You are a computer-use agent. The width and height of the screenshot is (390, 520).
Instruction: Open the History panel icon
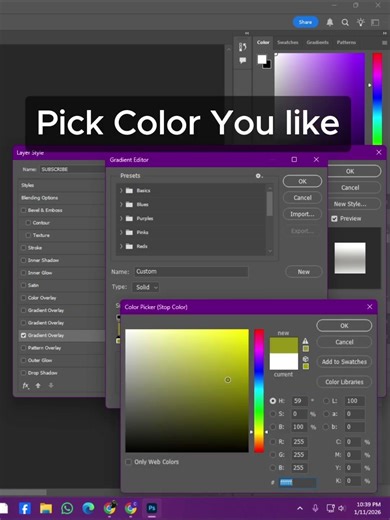243,47
